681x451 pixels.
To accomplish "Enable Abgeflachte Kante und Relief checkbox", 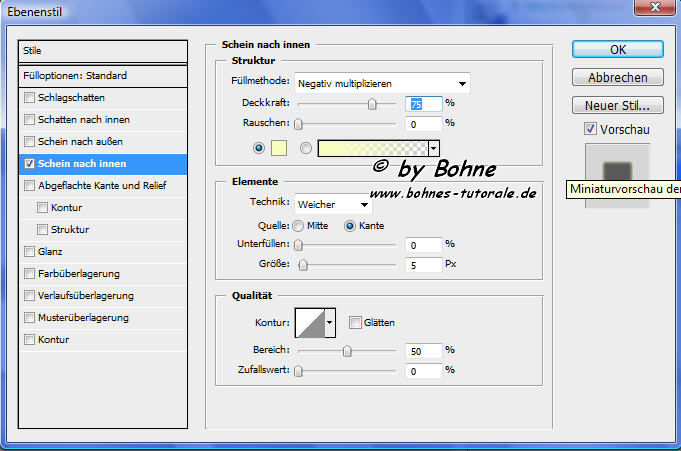I will pos(29,186).
